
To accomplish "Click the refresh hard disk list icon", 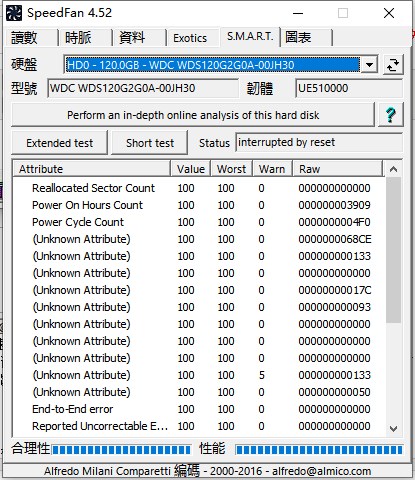I will [x=393, y=65].
